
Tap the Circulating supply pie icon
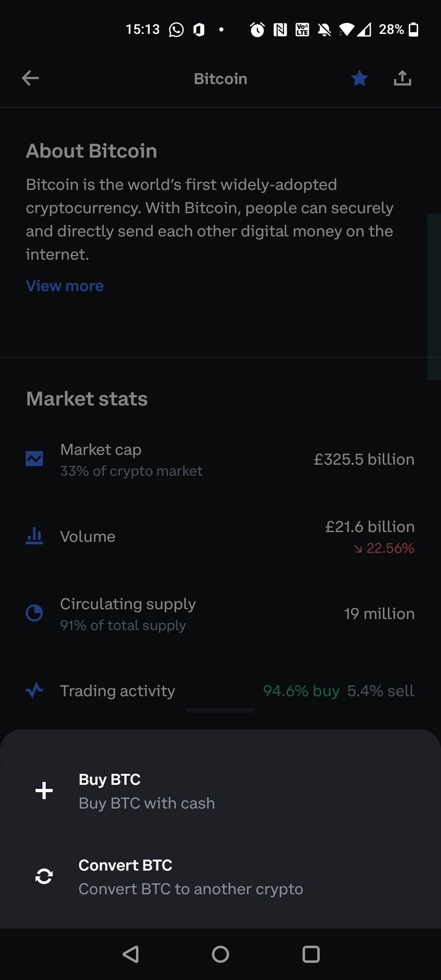coord(34,613)
